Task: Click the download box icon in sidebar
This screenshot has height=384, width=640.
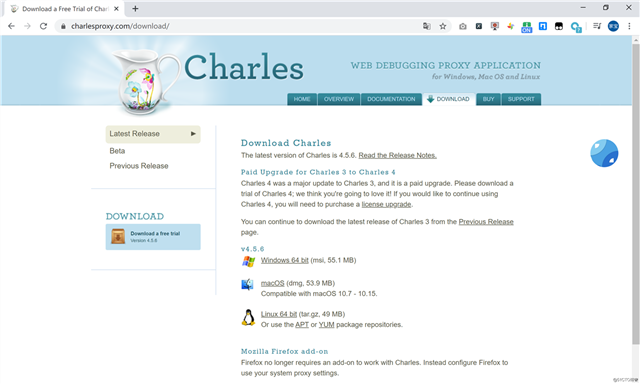Action: coord(118,236)
